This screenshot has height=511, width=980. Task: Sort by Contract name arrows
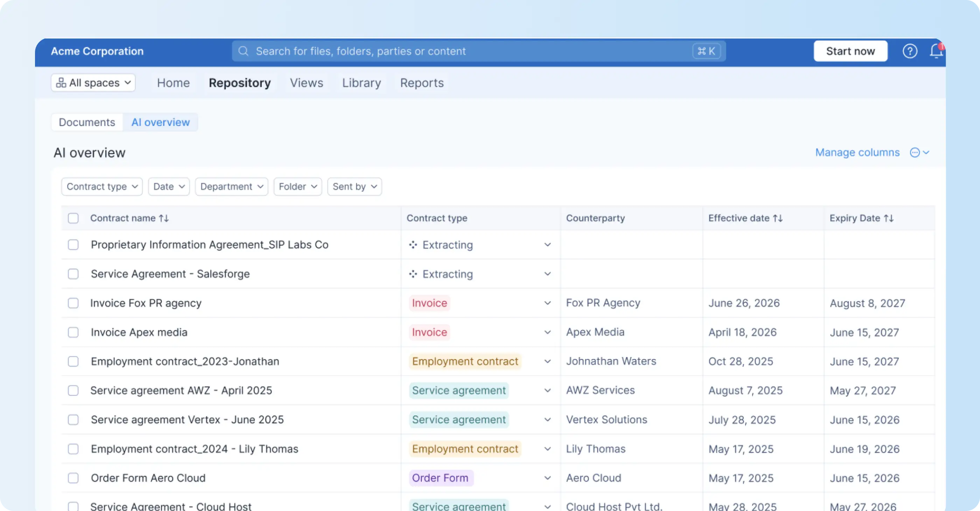tap(164, 218)
